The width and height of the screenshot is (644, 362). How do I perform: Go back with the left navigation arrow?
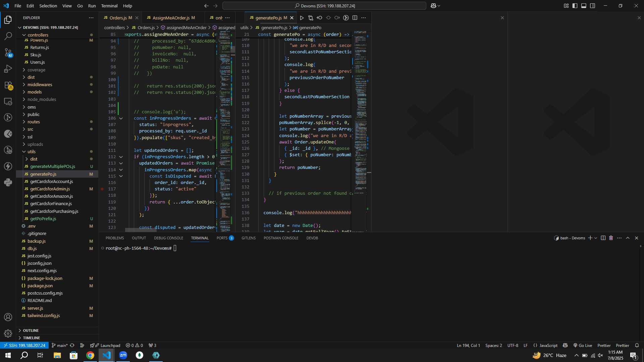pos(206,6)
